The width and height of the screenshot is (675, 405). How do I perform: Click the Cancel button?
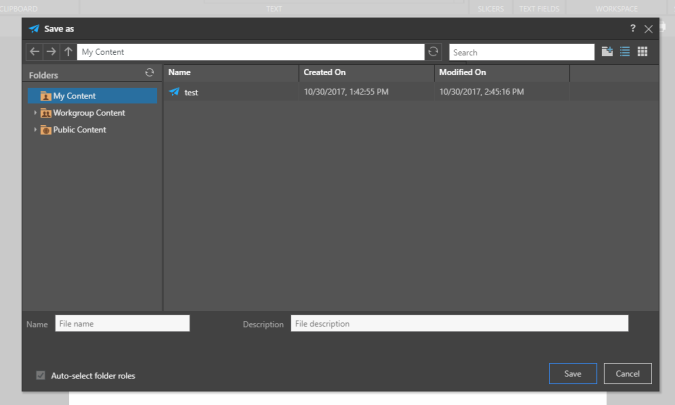click(x=628, y=374)
